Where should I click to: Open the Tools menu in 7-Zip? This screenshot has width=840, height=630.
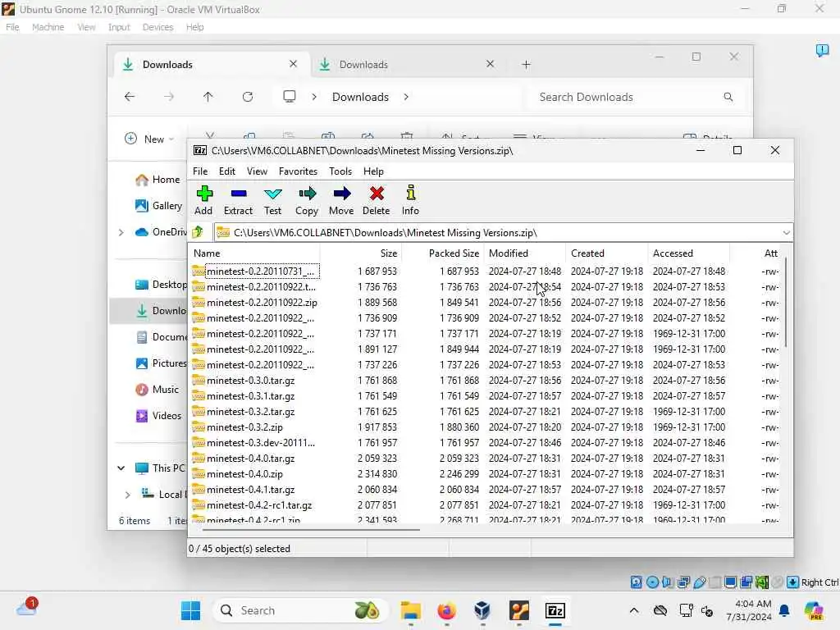click(340, 171)
